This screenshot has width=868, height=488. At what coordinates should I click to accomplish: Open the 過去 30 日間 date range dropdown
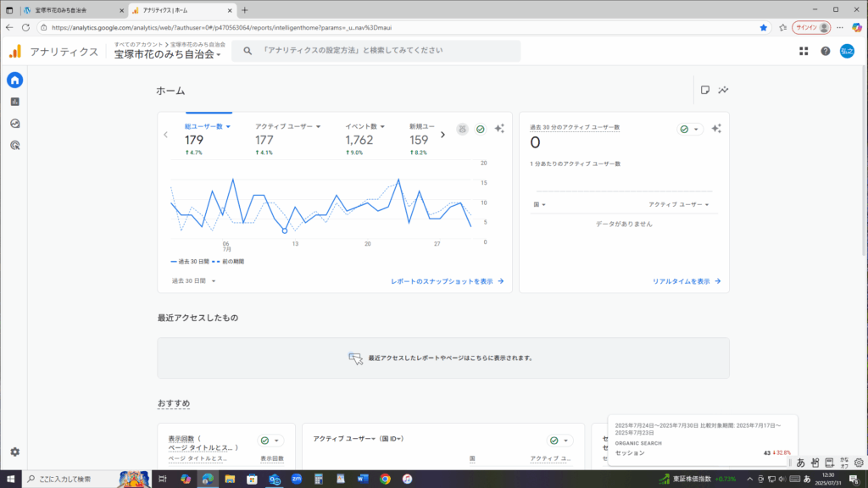pyautogui.click(x=194, y=281)
